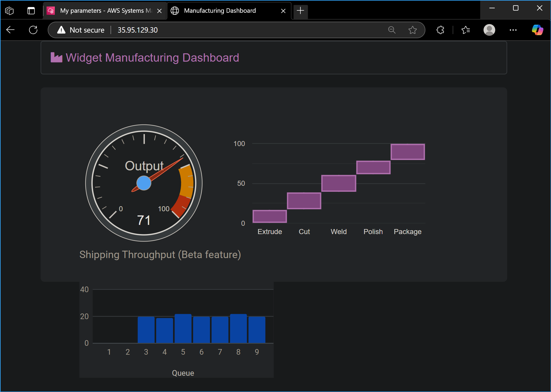Open the Copilot icon in the toolbar

click(x=537, y=30)
